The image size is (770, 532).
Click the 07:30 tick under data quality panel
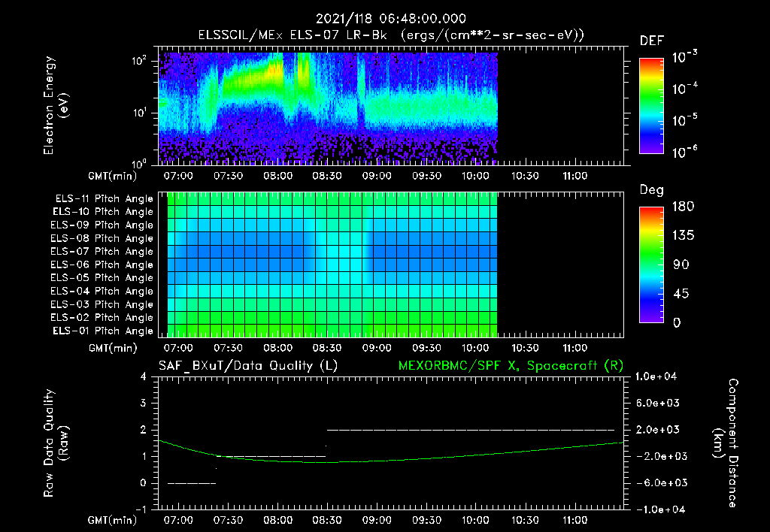(x=228, y=520)
